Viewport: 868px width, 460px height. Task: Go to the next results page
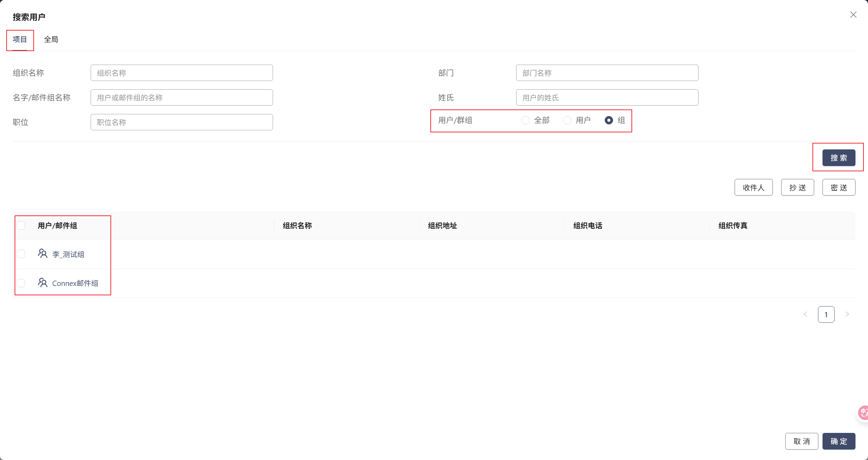[847, 314]
